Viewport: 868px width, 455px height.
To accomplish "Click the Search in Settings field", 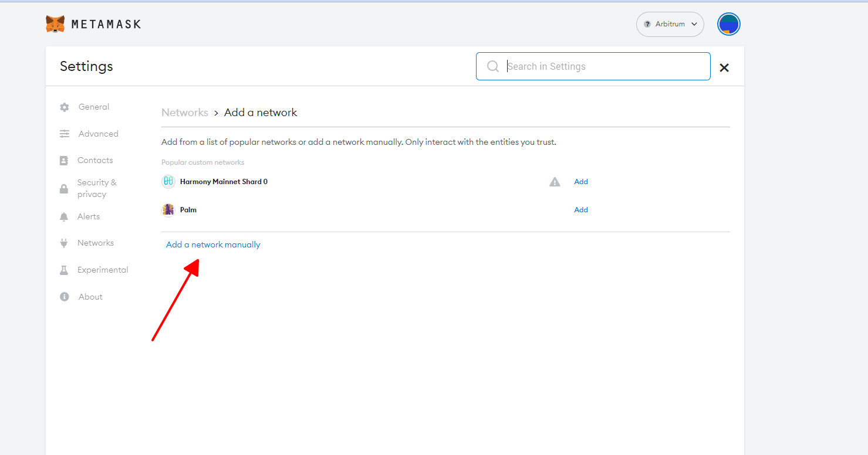I will click(x=593, y=66).
